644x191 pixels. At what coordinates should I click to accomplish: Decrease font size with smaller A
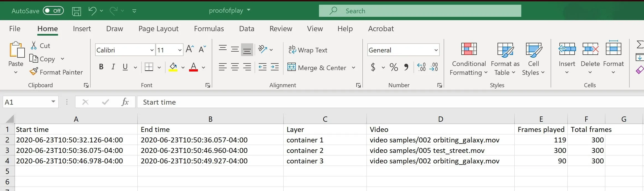tap(202, 49)
